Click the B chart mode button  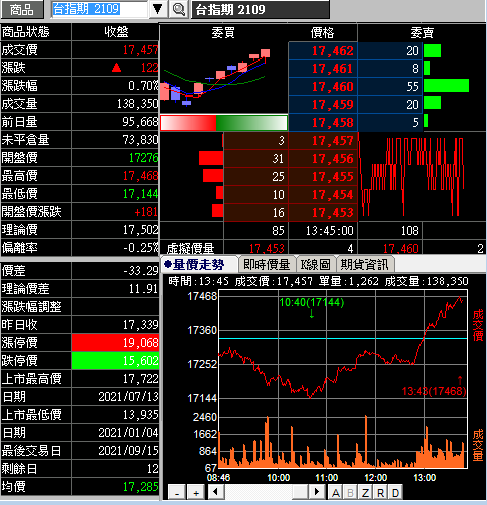[350, 492]
